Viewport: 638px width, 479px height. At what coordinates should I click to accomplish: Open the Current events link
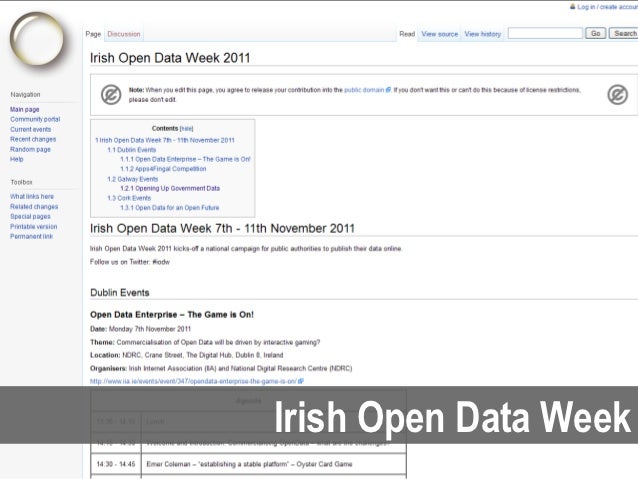[31, 129]
